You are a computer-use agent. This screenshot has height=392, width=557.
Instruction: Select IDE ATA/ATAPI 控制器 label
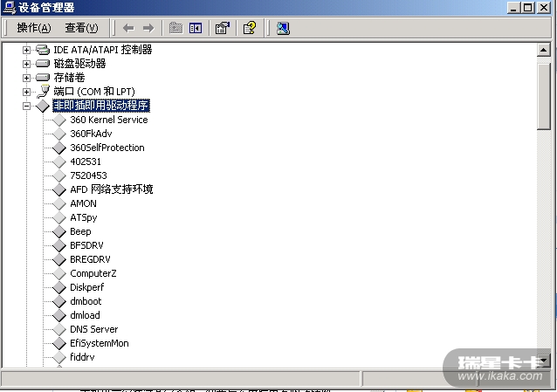[103, 50]
